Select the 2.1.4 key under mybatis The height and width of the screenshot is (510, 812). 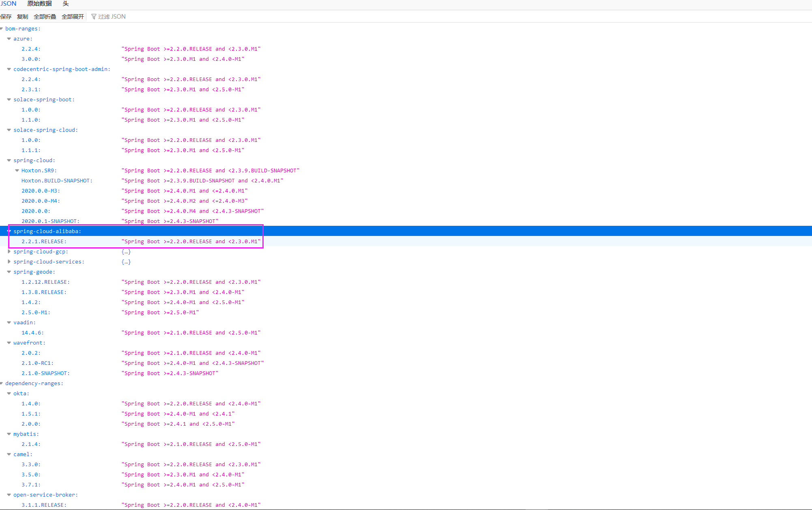[31, 444]
